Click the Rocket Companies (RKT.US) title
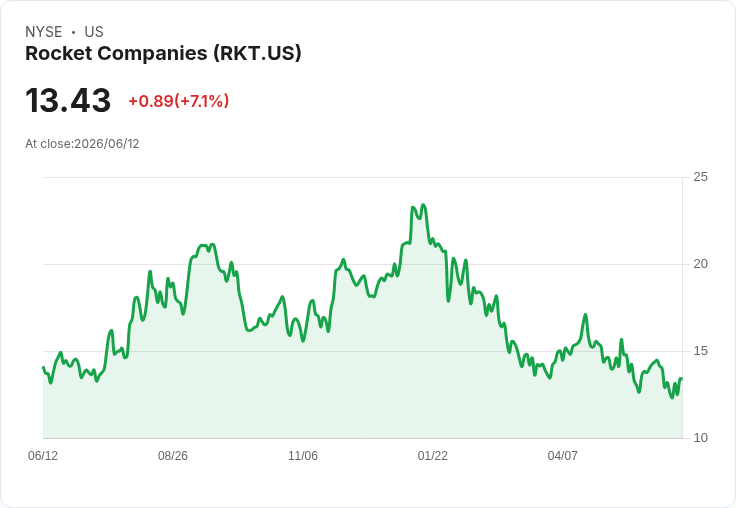Screen dimensions: 736x508 click(163, 53)
